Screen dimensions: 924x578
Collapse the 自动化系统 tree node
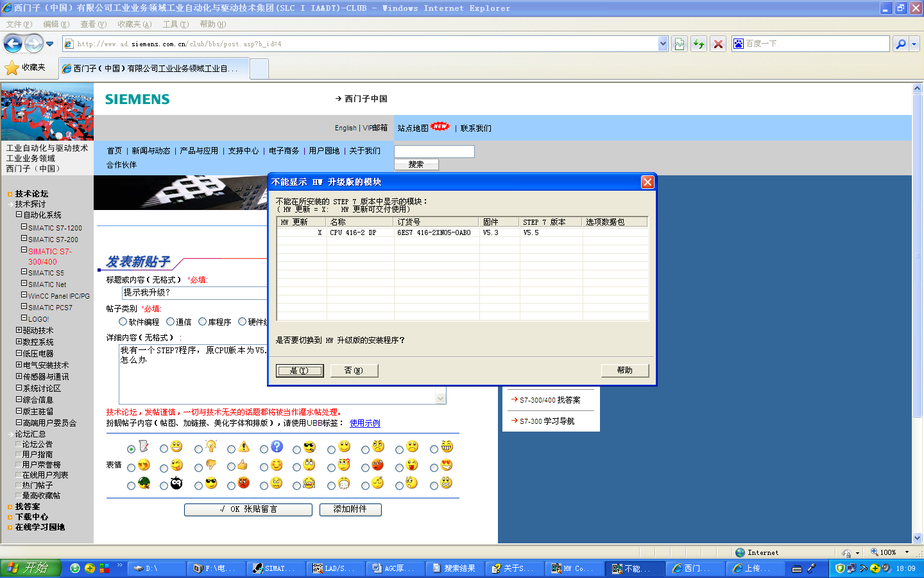tap(19, 215)
